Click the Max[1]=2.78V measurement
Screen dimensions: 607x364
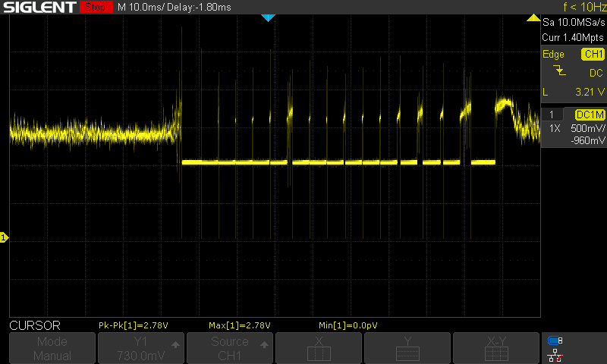pyautogui.click(x=240, y=325)
